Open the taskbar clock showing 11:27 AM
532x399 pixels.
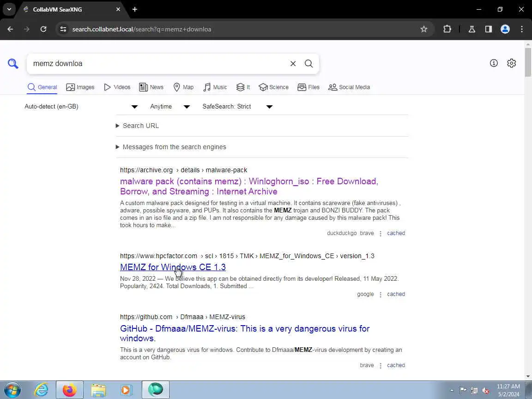point(508,390)
